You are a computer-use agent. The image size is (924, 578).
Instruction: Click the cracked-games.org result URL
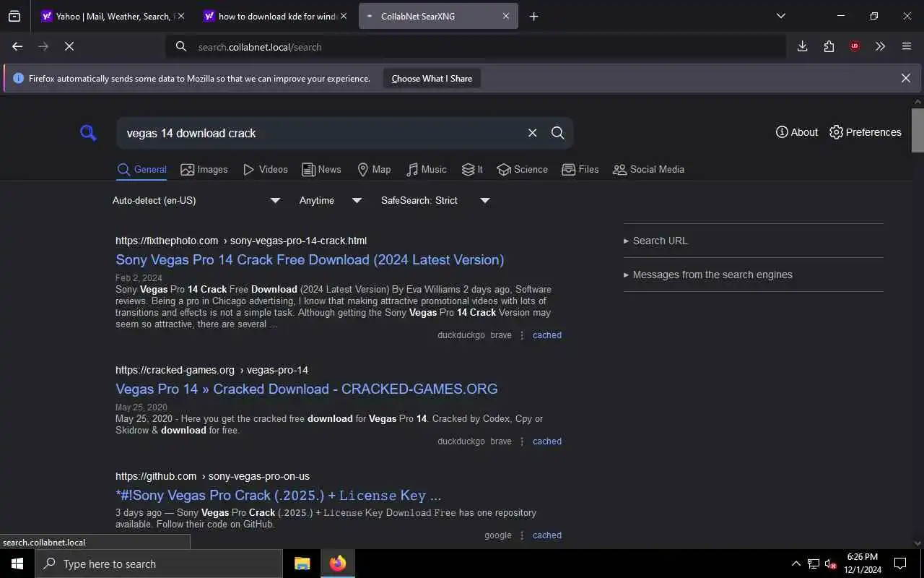tap(212, 370)
